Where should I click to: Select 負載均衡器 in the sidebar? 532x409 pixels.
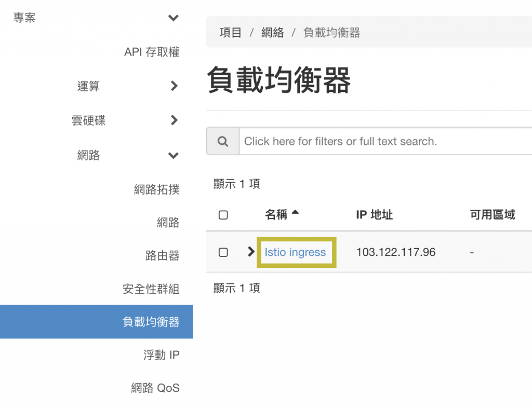click(x=96, y=322)
